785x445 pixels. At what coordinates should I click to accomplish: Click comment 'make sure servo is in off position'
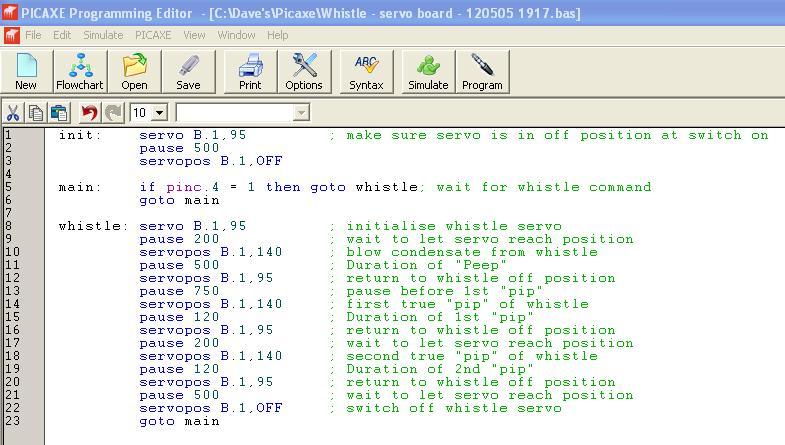pos(499,135)
